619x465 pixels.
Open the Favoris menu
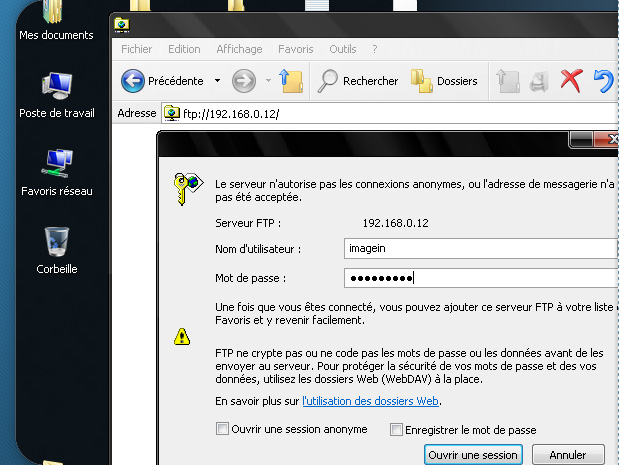(x=296, y=49)
